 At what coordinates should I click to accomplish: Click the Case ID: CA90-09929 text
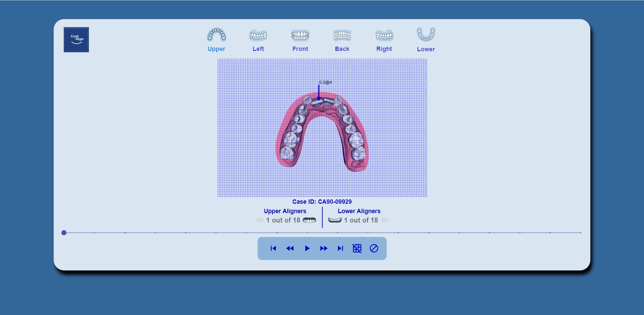pyautogui.click(x=322, y=202)
